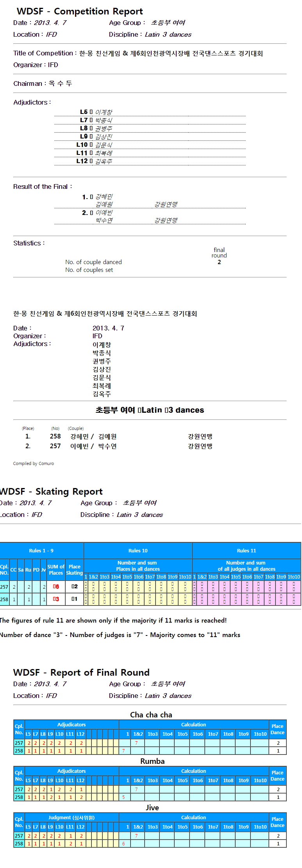Click the "L8 권병주" adjudicator entry
The width and height of the screenshot is (302, 868).
tap(96, 128)
